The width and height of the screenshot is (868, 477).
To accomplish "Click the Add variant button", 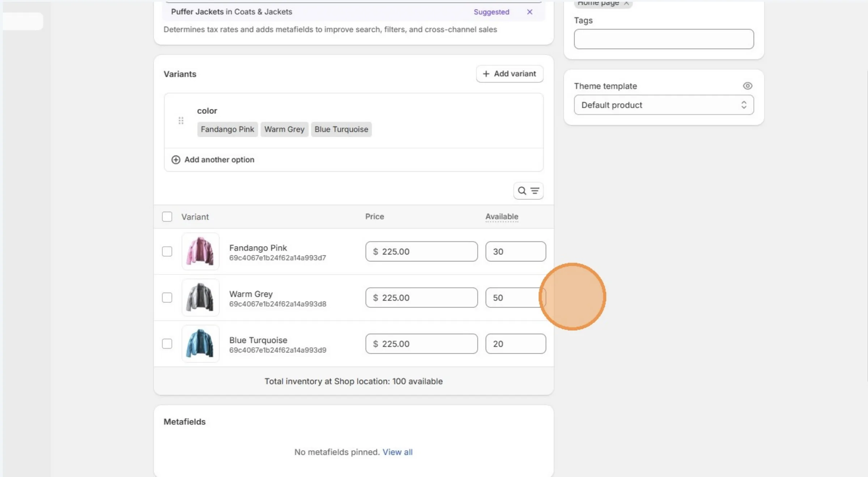I will 510,74.
